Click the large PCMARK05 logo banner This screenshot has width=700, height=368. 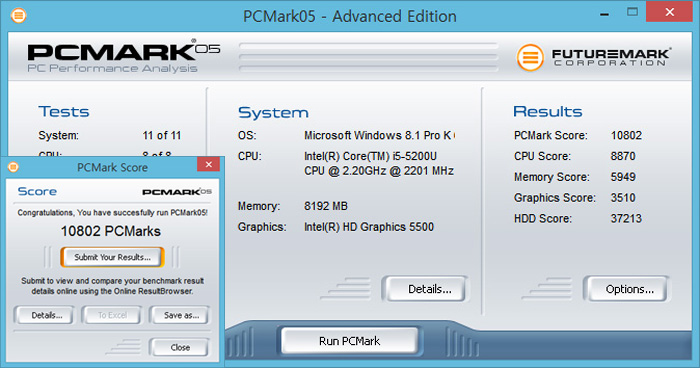coord(124,58)
